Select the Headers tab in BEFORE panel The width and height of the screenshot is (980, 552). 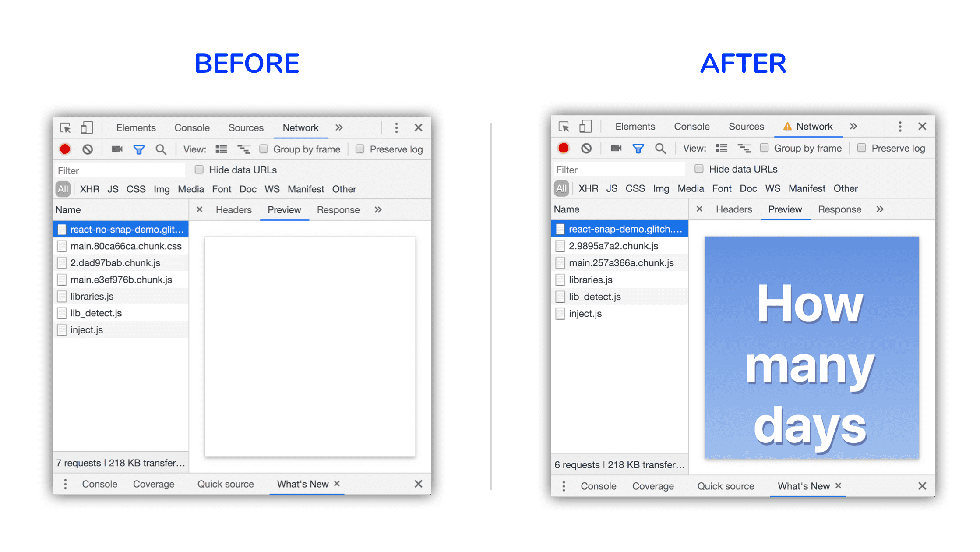pyautogui.click(x=234, y=210)
